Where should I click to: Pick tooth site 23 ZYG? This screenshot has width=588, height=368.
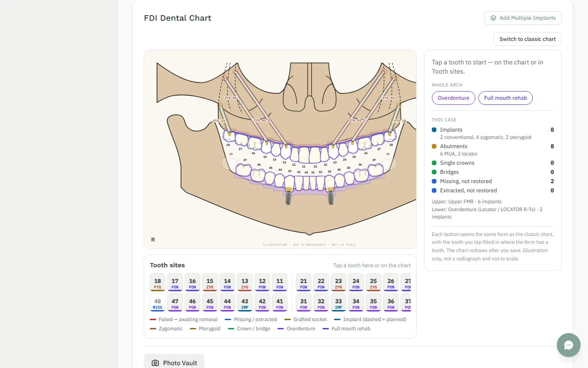pos(339,282)
